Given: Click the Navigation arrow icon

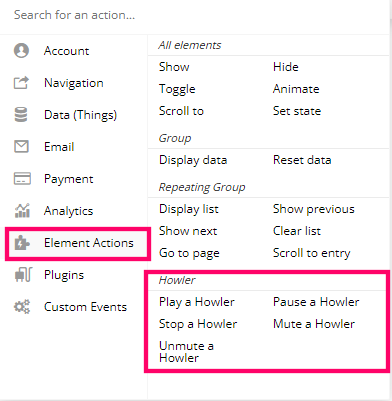Looking at the screenshot, I should pyautogui.click(x=21, y=83).
